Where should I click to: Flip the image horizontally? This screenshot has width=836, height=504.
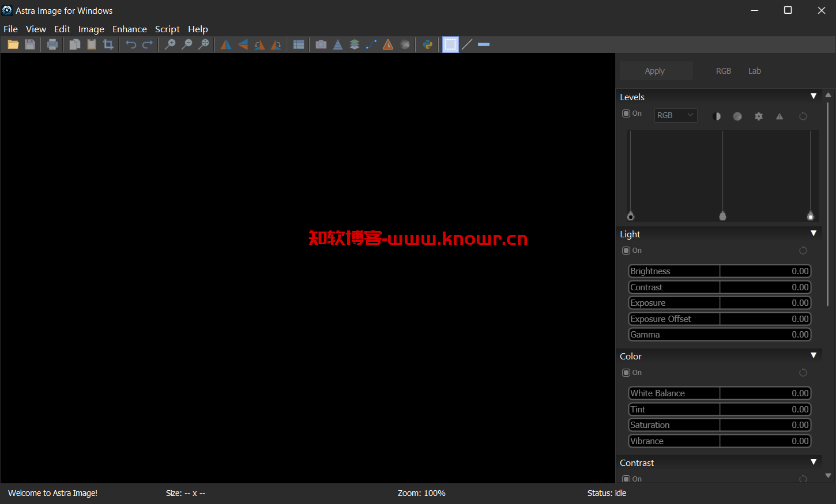coord(226,44)
